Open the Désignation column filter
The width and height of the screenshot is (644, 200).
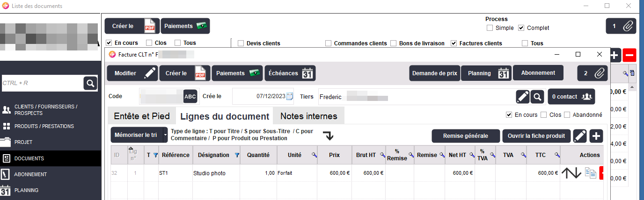[x=236, y=155]
